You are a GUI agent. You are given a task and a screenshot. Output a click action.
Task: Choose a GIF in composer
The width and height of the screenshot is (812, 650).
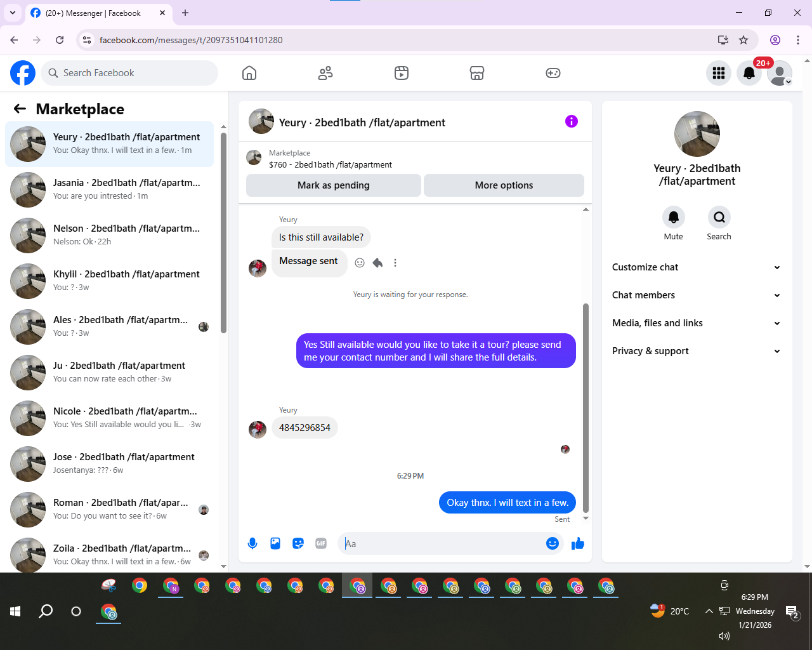click(321, 543)
